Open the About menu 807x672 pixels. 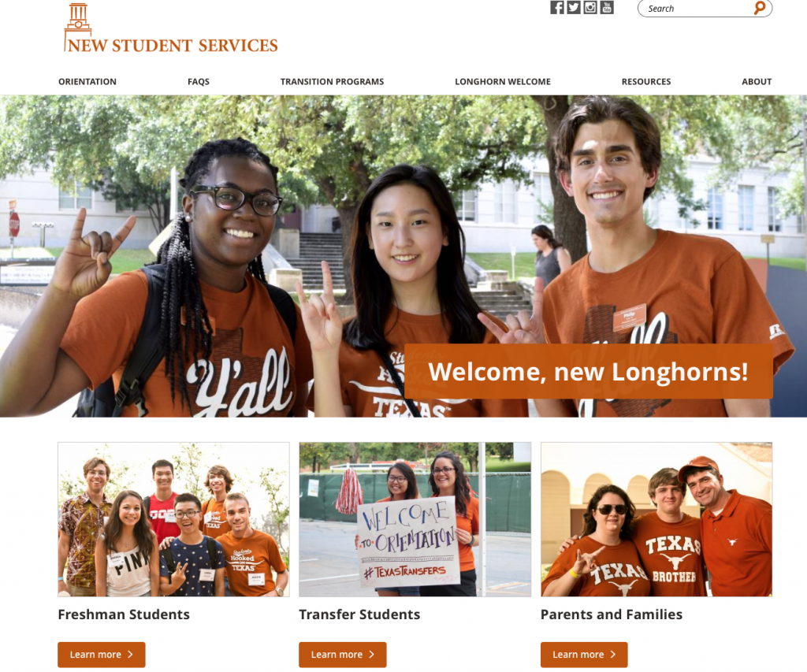(x=757, y=81)
